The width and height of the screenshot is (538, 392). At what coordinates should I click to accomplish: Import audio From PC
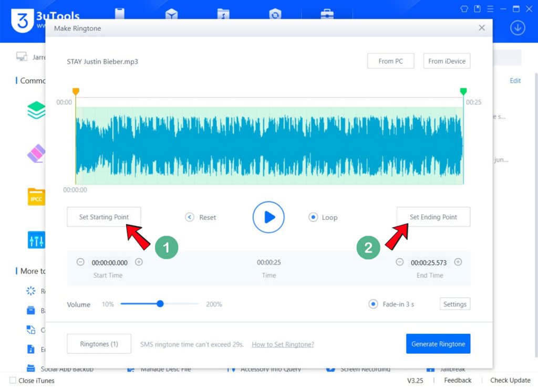point(390,61)
